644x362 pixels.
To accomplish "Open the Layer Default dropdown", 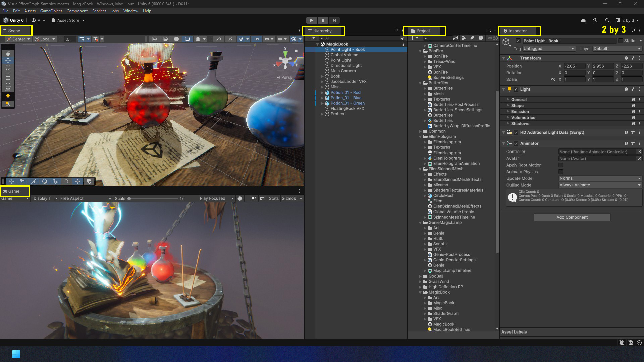I will pos(617,49).
